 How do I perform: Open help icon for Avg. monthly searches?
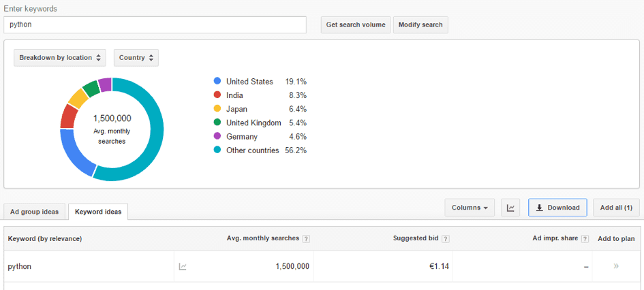[306, 239]
